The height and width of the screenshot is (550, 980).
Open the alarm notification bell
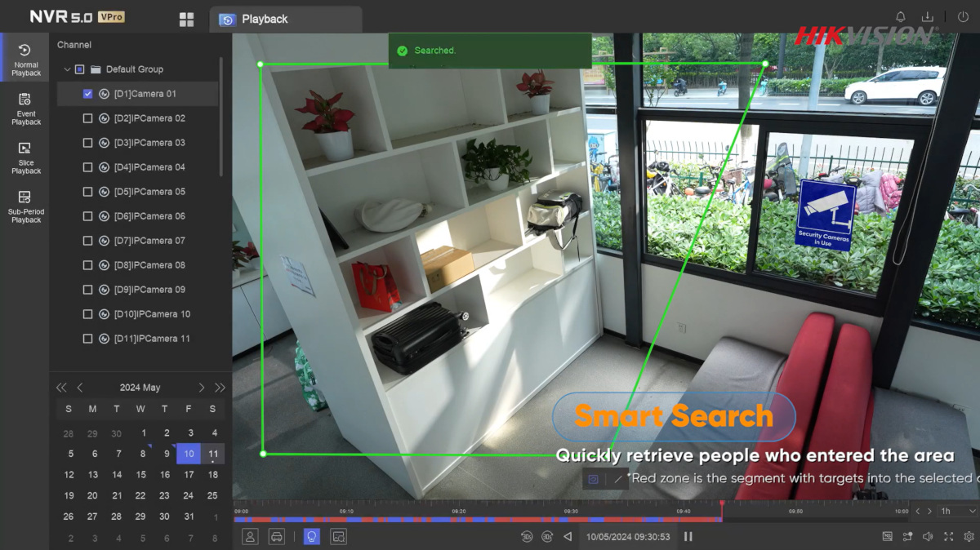[x=899, y=16]
